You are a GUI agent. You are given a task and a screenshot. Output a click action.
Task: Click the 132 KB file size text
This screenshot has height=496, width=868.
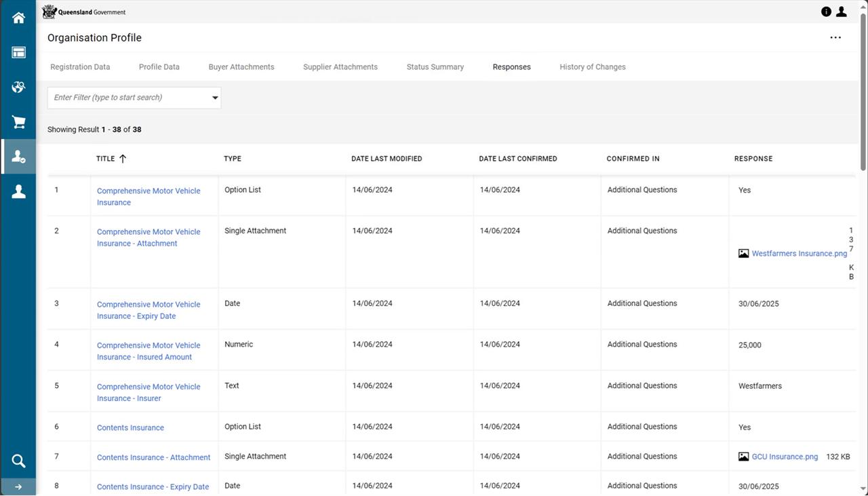click(838, 457)
